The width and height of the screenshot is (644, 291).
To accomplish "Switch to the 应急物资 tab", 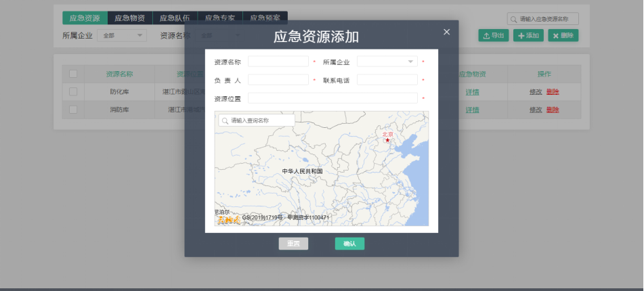I will [x=130, y=18].
